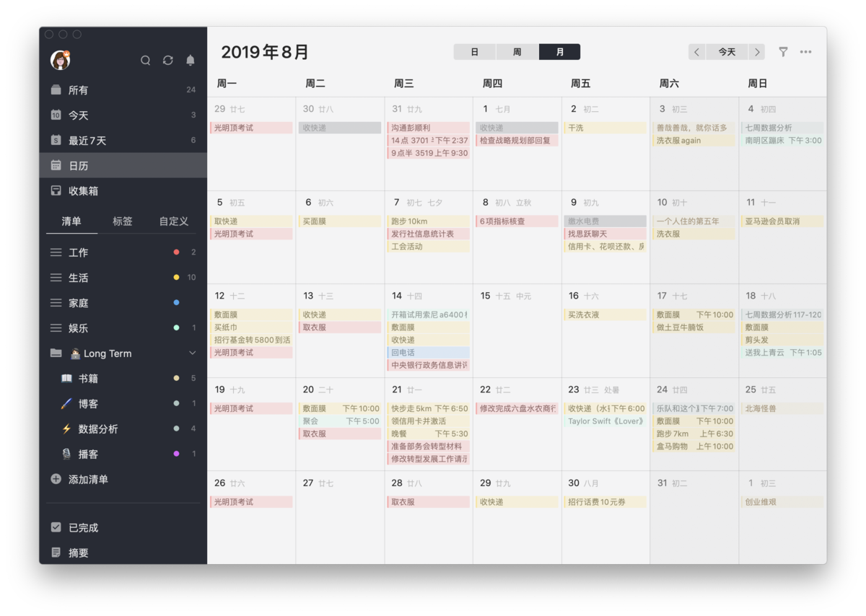Open the 已完成 list
The width and height of the screenshot is (866, 616).
click(123, 528)
